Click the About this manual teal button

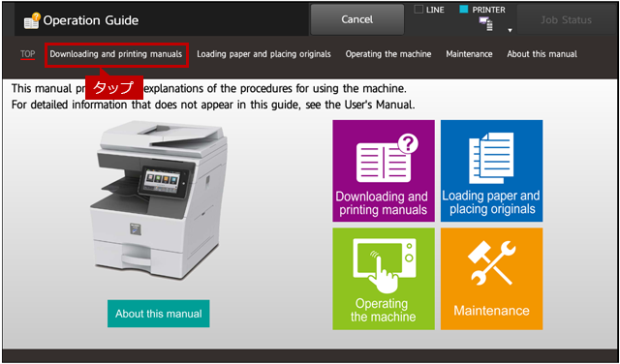[x=159, y=314]
